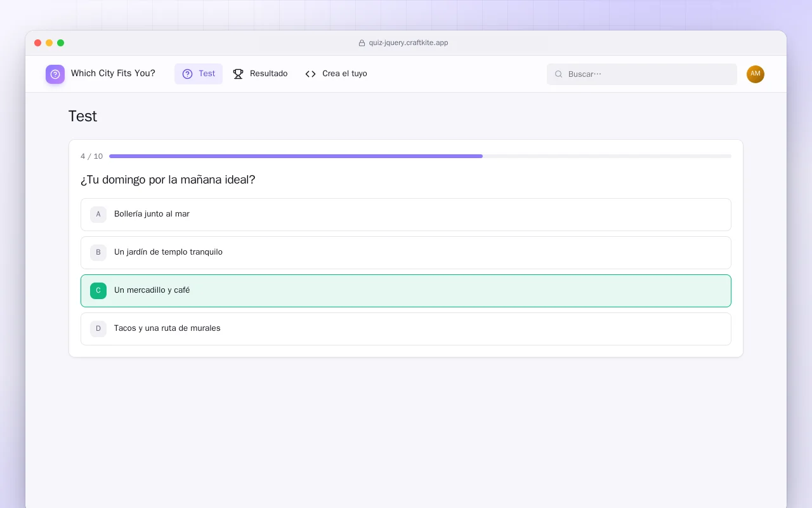Click the 4 / 10 progress counter
The width and height of the screenshot is (812, 508).
[91, 156]
